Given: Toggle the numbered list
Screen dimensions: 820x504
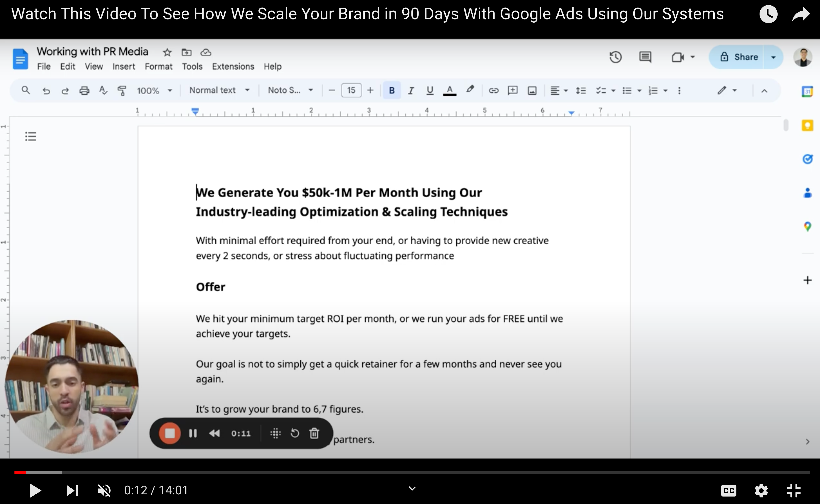Looking at the screenshot, I should (653, 90).
